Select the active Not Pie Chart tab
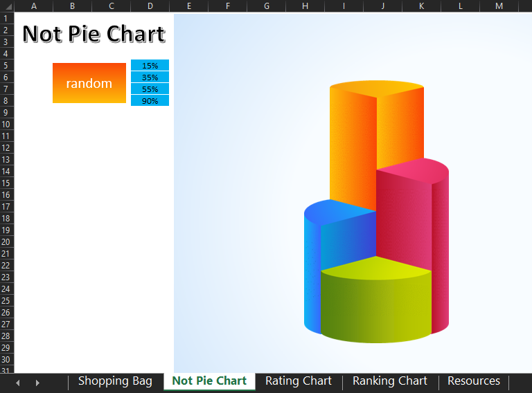The image size is (532, 393). click(x=209, y=381)
